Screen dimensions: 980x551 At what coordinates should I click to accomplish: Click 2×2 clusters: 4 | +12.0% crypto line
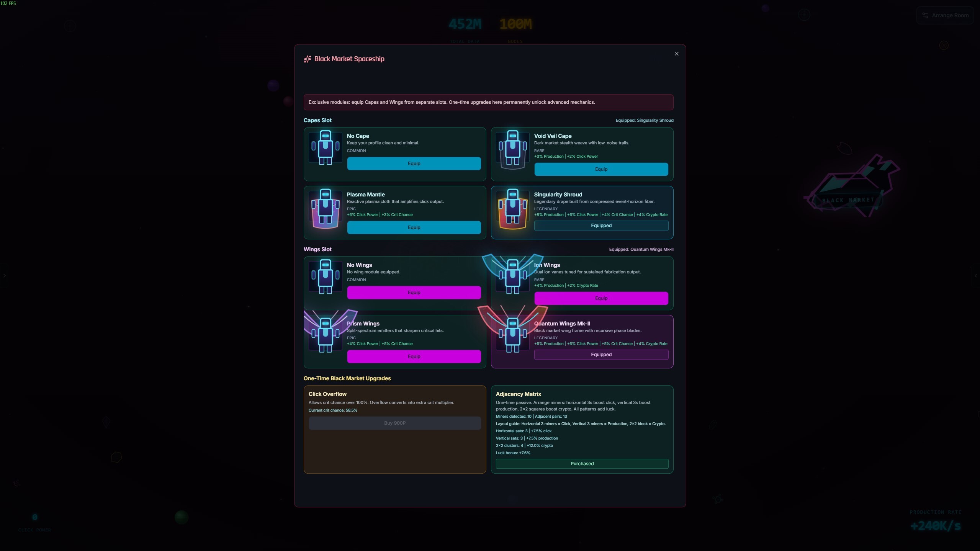point(524,446)
